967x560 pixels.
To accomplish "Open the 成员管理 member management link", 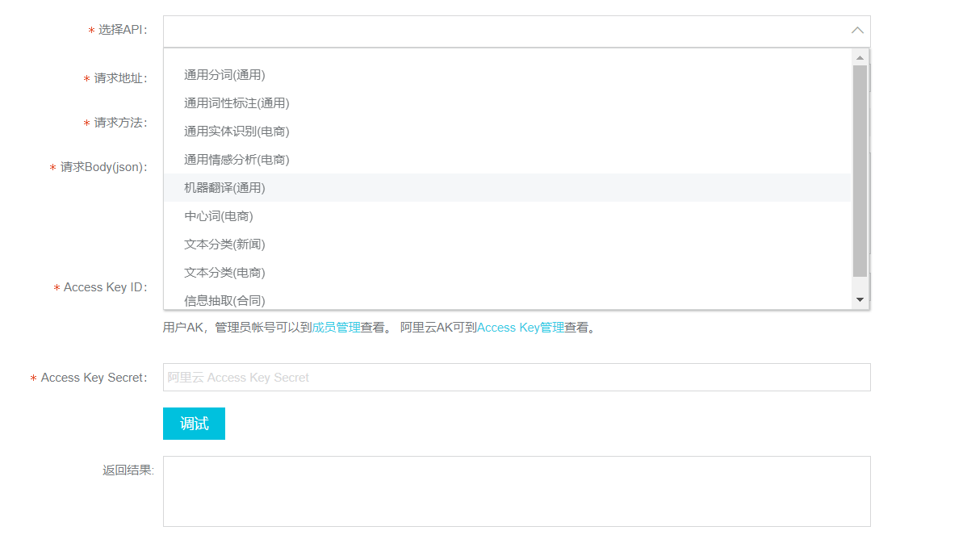I will tap(339, 327).
